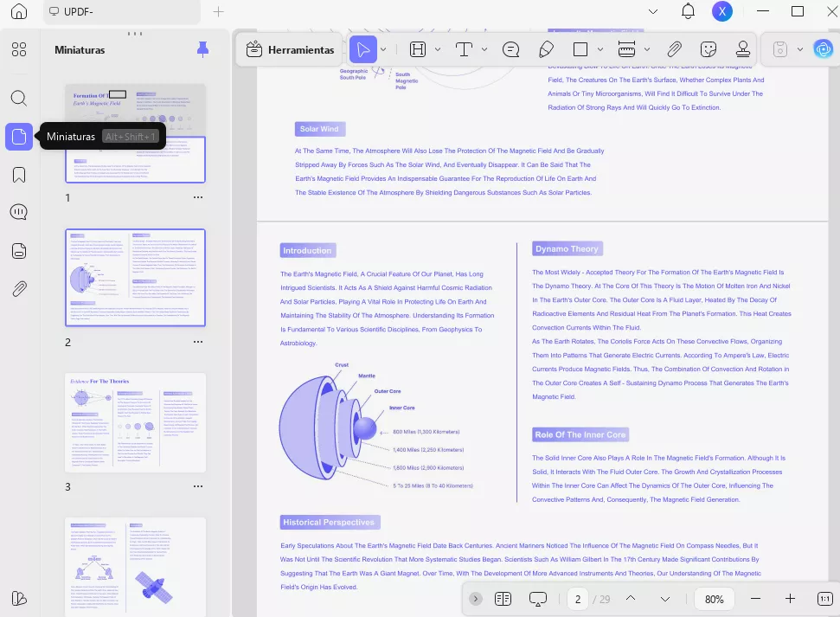Zoom in with plus button
Viewport: 840px width, 617px height.
[790, 599]
